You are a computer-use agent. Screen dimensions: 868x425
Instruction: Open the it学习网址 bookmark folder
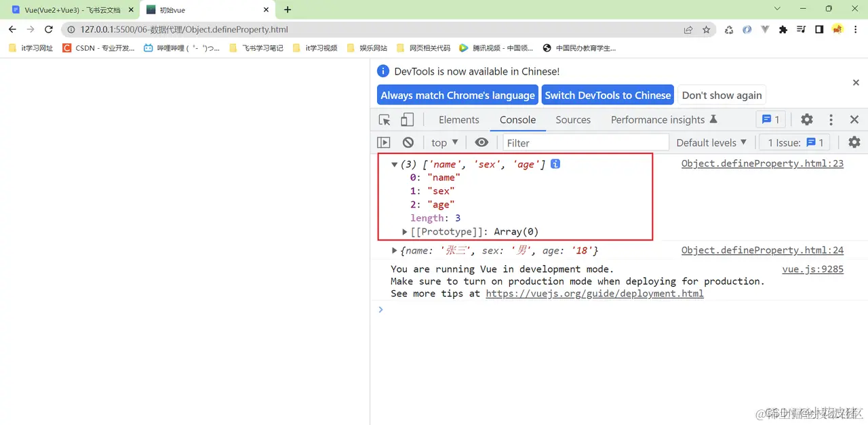coord(32,48)
